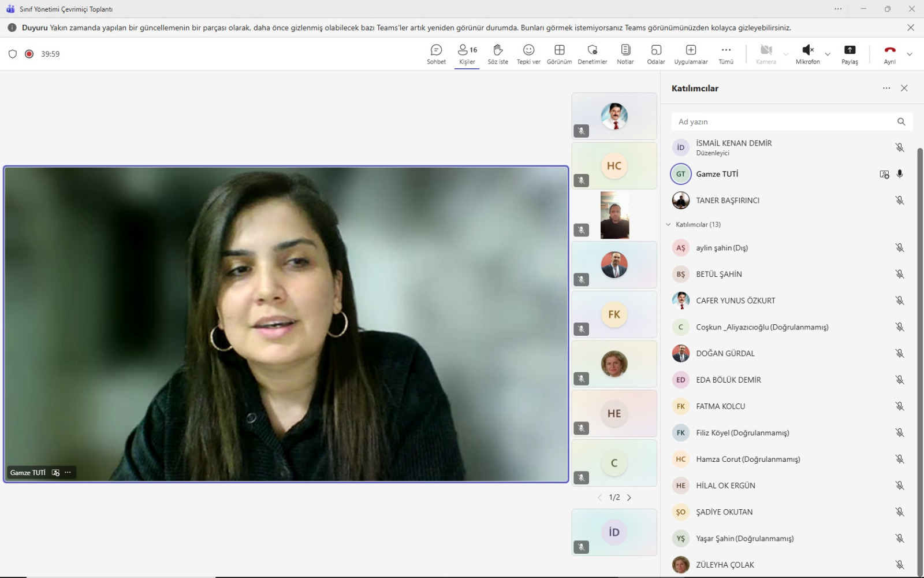Click the Ad yazın search field
Screen dimensions: 924x578
point(783,122)
